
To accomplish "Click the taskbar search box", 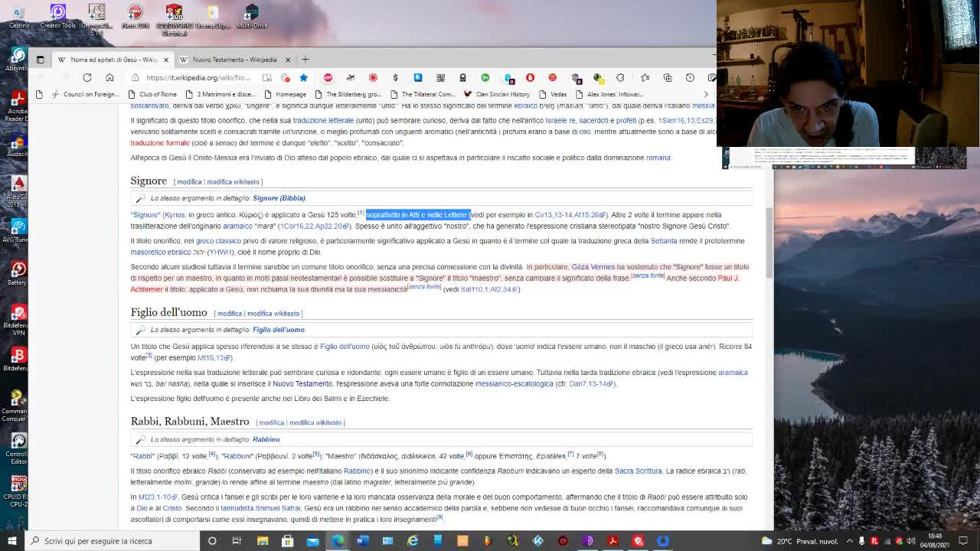I will tap(113, 541).
